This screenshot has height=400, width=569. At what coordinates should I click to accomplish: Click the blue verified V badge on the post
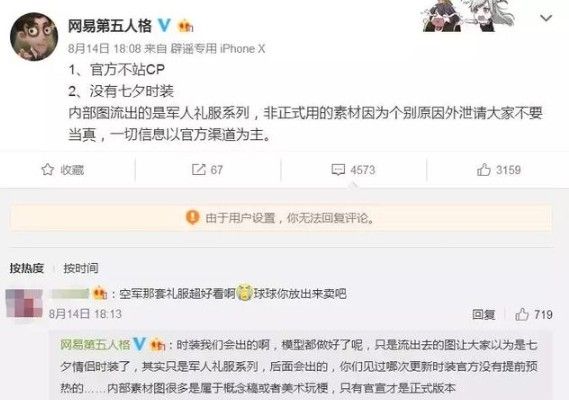pos(164,25)
